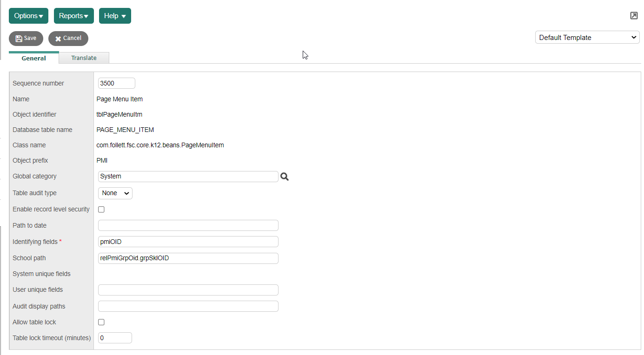
Task: Check the Allow table lock box
Action: (x=101, y=322)
